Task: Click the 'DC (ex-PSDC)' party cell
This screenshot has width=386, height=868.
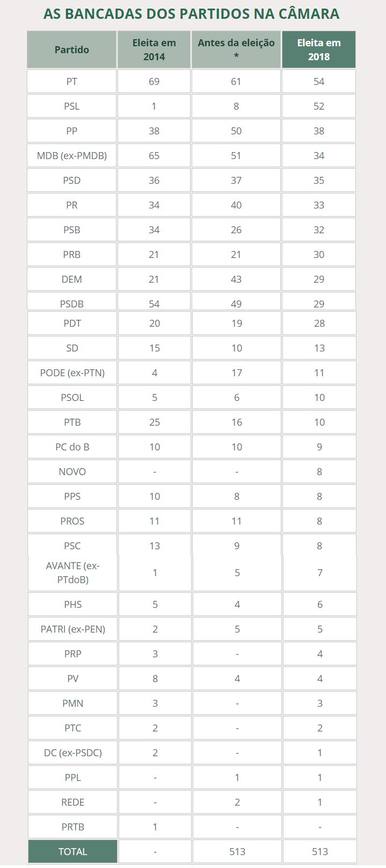Action: 73,753
